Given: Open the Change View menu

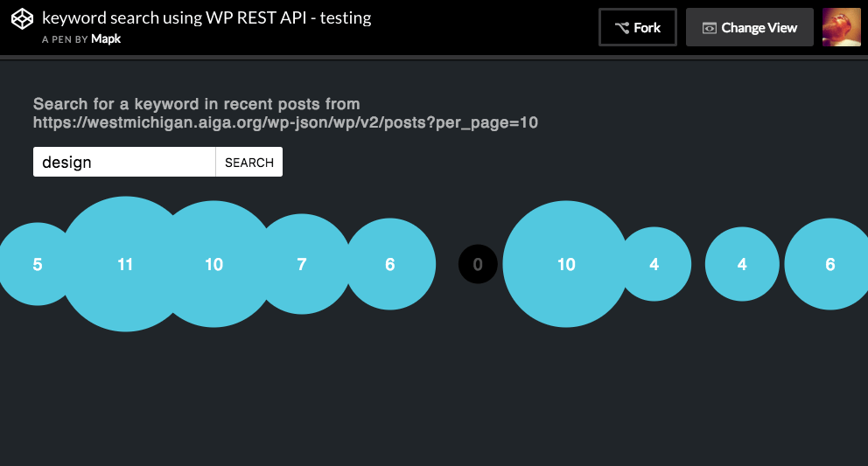Looking at the screenshot, I should point(750,27).
